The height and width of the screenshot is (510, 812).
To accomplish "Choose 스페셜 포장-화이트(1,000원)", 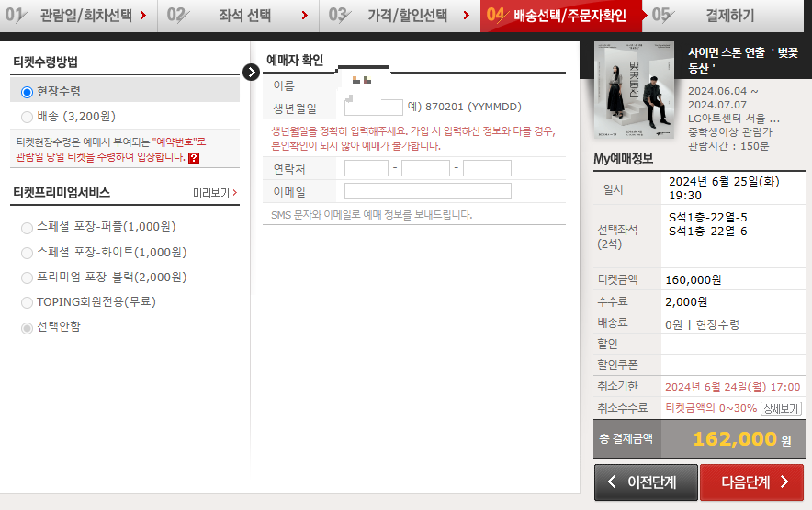I will pyautogui.click(x=27, y=253).
